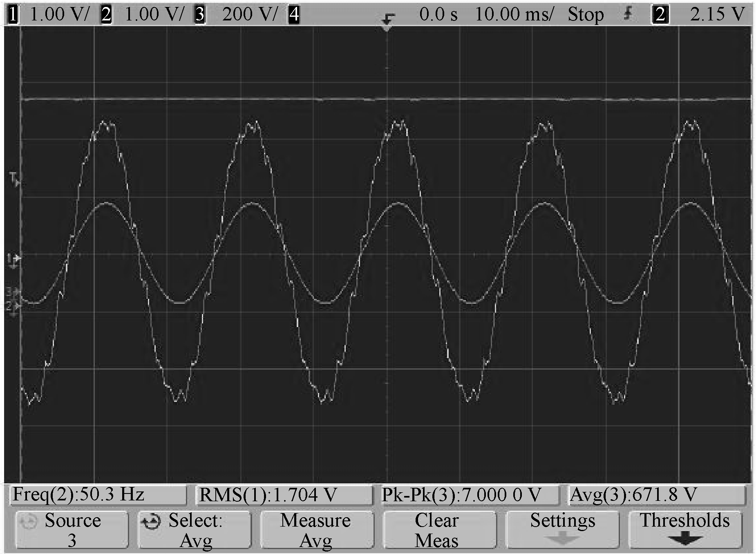Click the channel 2 indicator at top left

coord(106,15)
